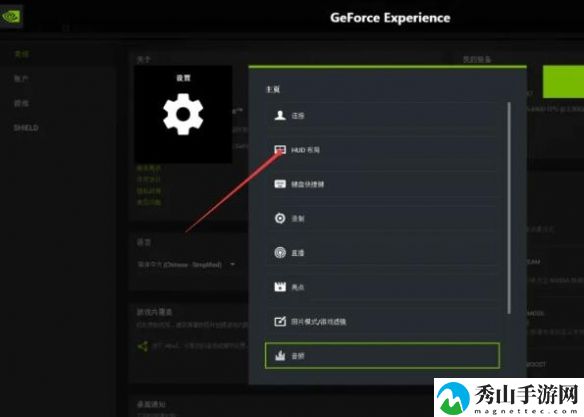Click the green share icon in the in-game overlay section
Image resolution: width=584 pixels, height=417 pixels.
click(143, 346)
